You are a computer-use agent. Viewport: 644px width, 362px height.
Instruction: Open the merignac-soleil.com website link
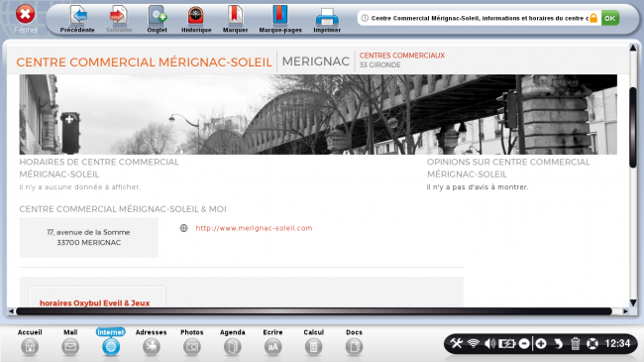(254, 228)
